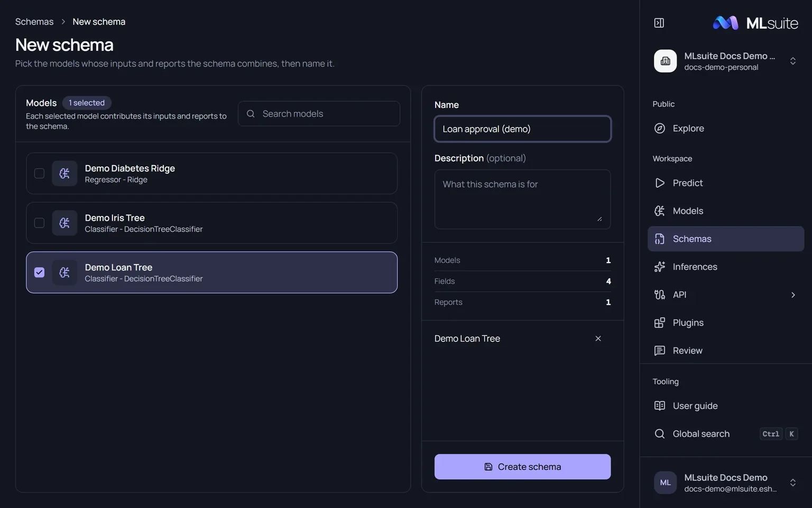Click the Review message icon
This screenshot has width=812, height=508.
pos(660,350)
